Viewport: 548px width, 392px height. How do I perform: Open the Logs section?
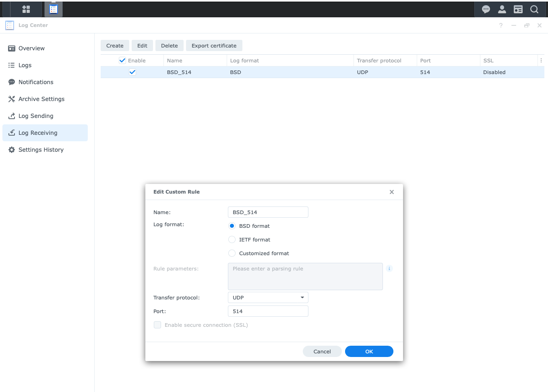(45, 65)
